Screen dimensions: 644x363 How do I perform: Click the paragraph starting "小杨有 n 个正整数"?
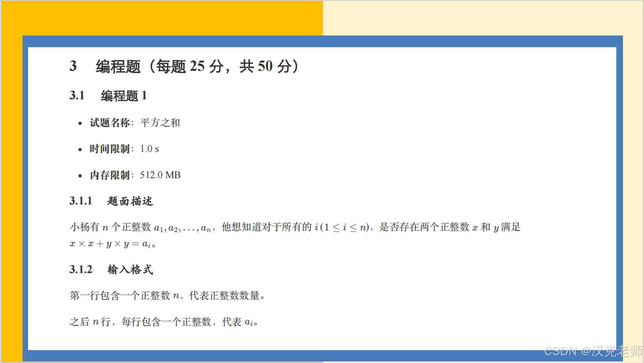point(295,236)
